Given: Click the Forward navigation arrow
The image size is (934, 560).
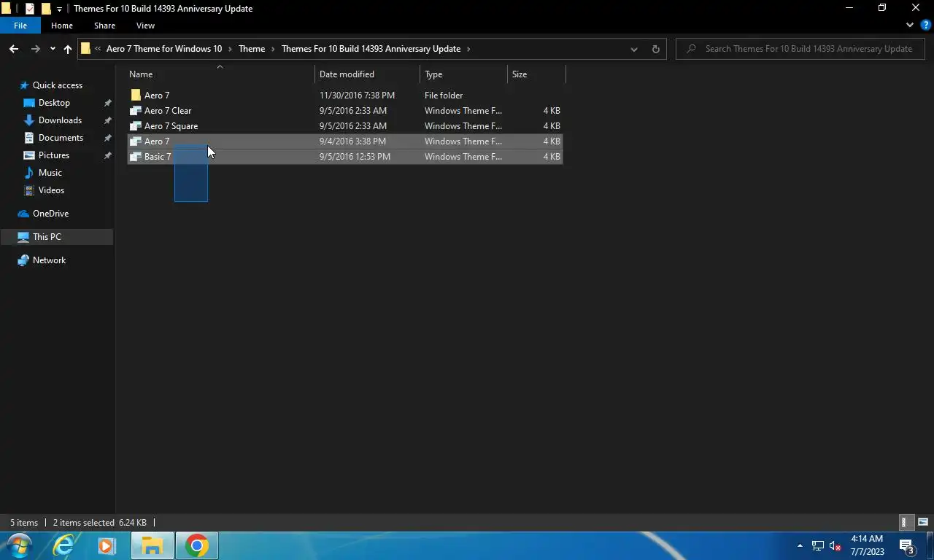Looking at the screenshot, I should [35, 49].
